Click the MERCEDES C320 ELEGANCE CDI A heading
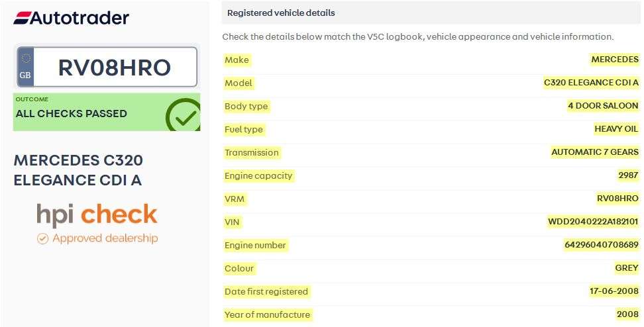Image resolution: width=644 pixels, height=327 pixels. point(78,170)
